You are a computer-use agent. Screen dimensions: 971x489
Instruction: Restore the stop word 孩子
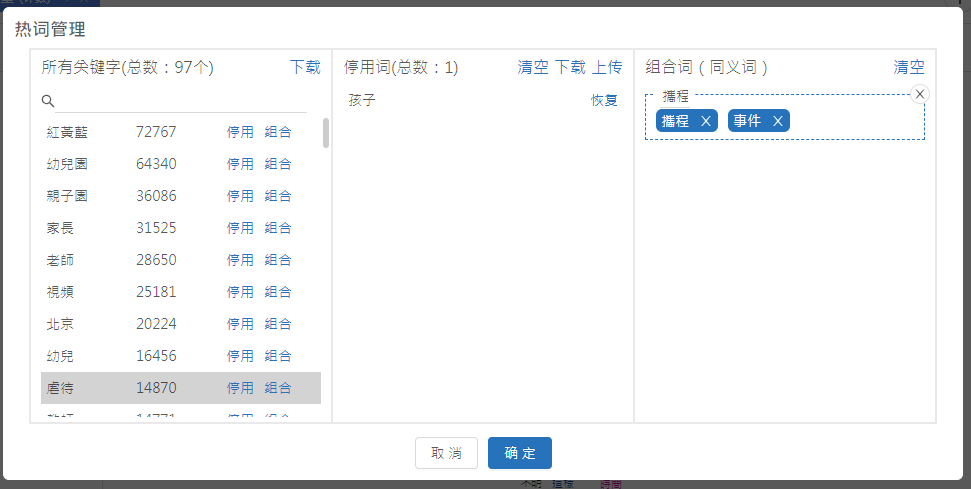(604, 100)
